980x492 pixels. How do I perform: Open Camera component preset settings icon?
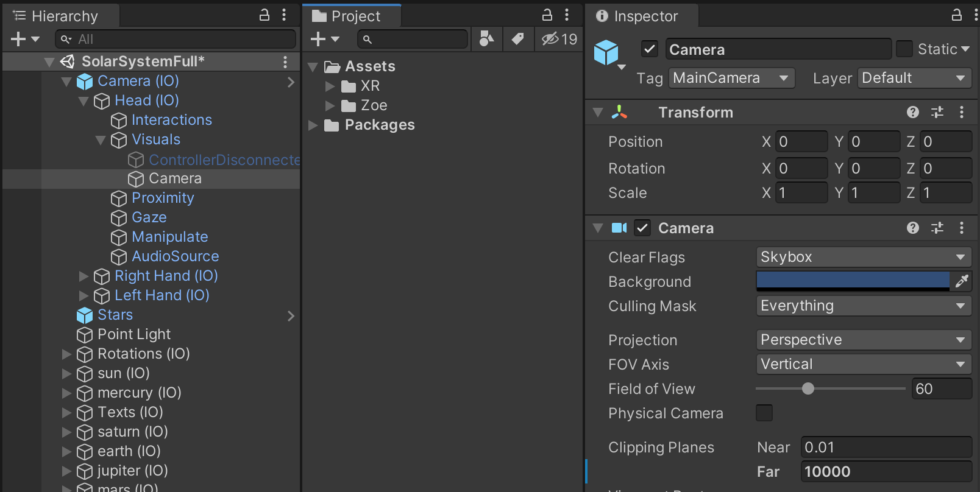pos(937,228)
